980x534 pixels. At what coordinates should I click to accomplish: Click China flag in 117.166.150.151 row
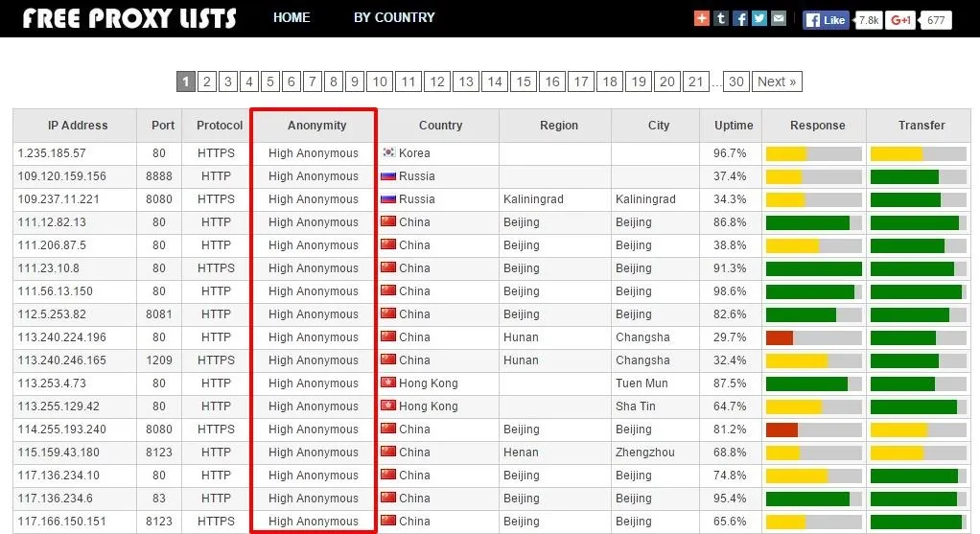pos(388,521)
